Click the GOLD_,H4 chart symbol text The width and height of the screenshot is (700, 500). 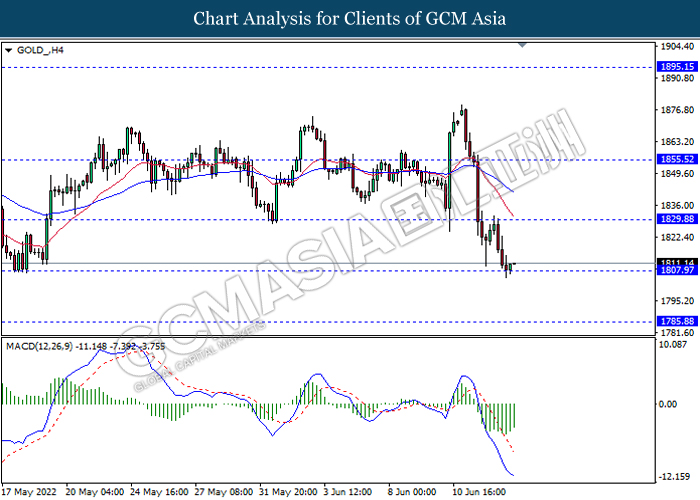coord(40,50)
